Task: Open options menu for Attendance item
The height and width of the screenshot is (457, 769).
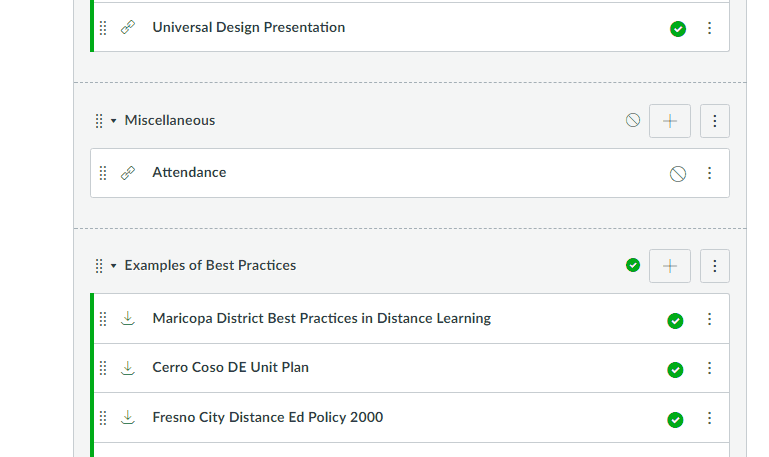Action: click(710, 173)
